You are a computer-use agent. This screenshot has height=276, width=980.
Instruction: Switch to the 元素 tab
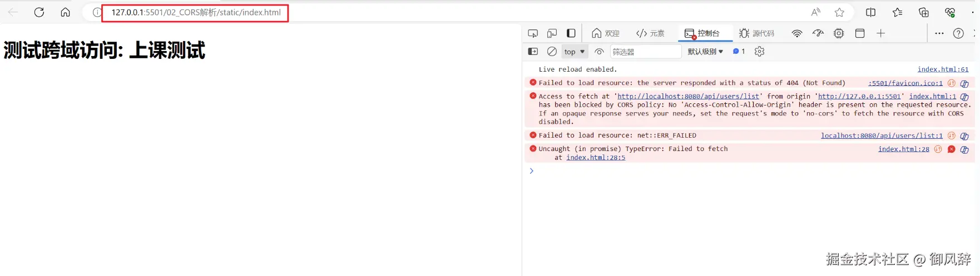[650, 33]
